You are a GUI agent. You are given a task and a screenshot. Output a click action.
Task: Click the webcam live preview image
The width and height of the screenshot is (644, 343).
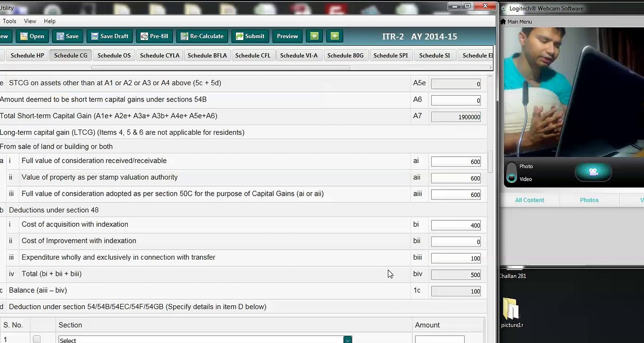pos(574,91)
